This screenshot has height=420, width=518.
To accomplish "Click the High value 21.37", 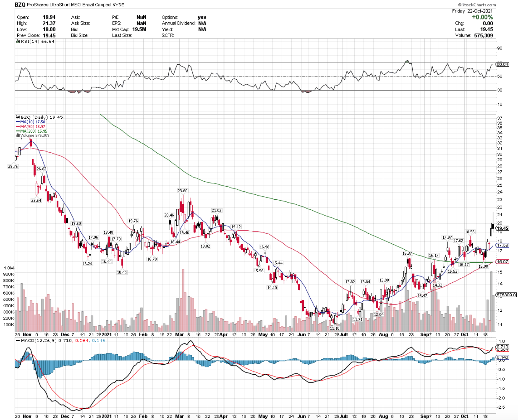I will click(49, 23).
